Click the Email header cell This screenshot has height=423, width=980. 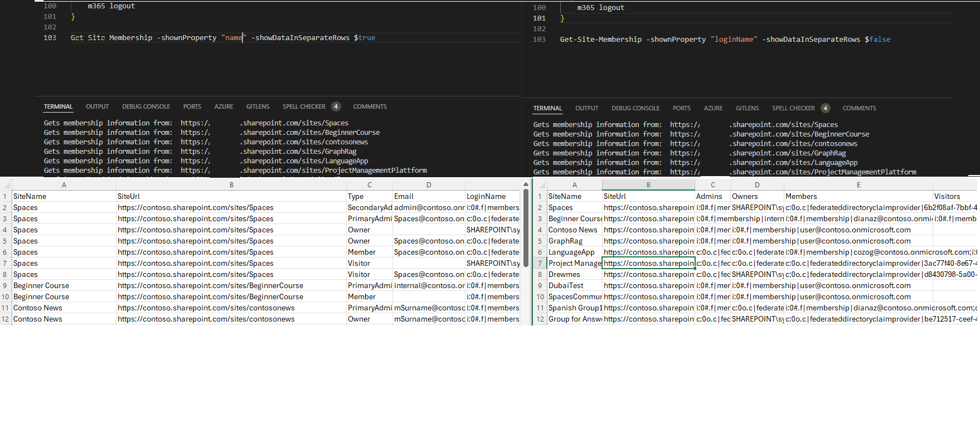click(x=429, y=196)
